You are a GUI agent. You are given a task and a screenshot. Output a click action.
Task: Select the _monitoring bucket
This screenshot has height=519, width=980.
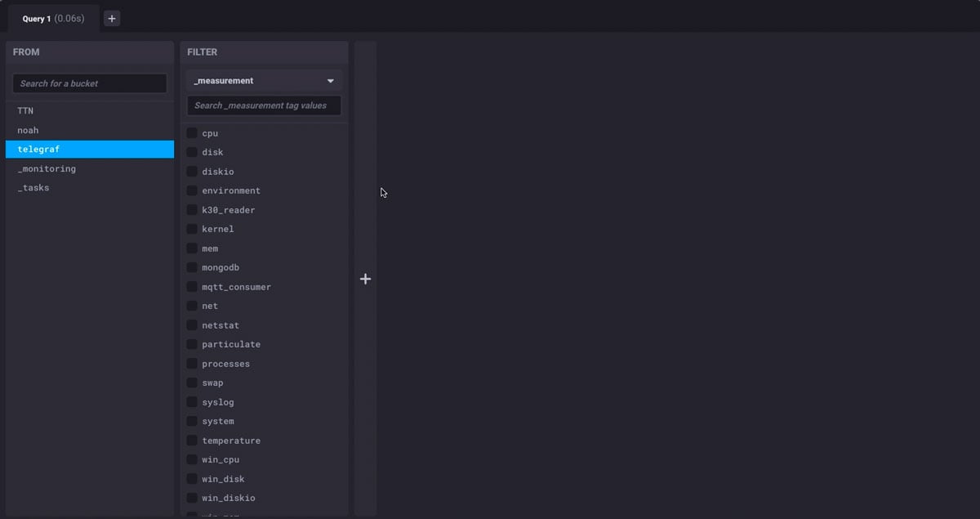tap(47, 168)
